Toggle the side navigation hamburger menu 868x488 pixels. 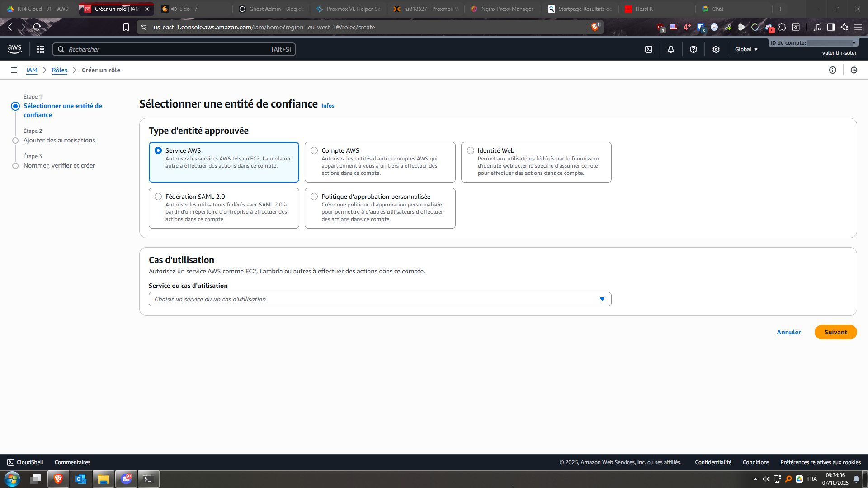click(14, 70)
